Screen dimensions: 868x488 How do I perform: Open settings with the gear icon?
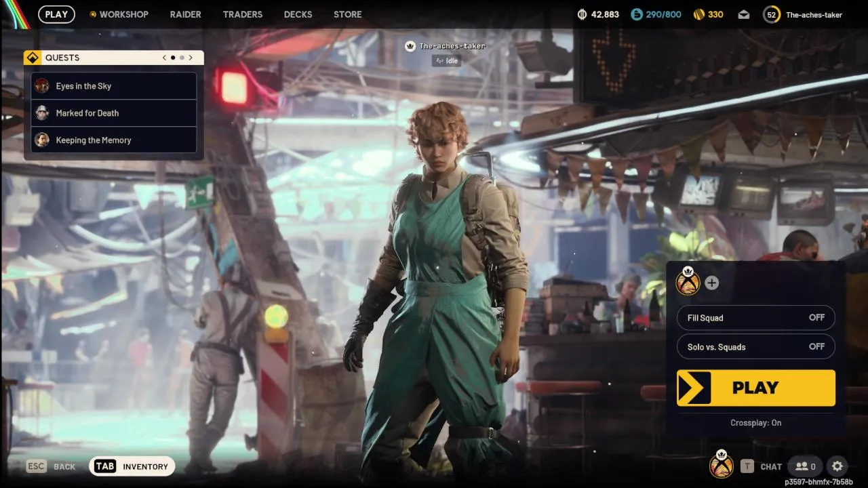click(837, 466)
